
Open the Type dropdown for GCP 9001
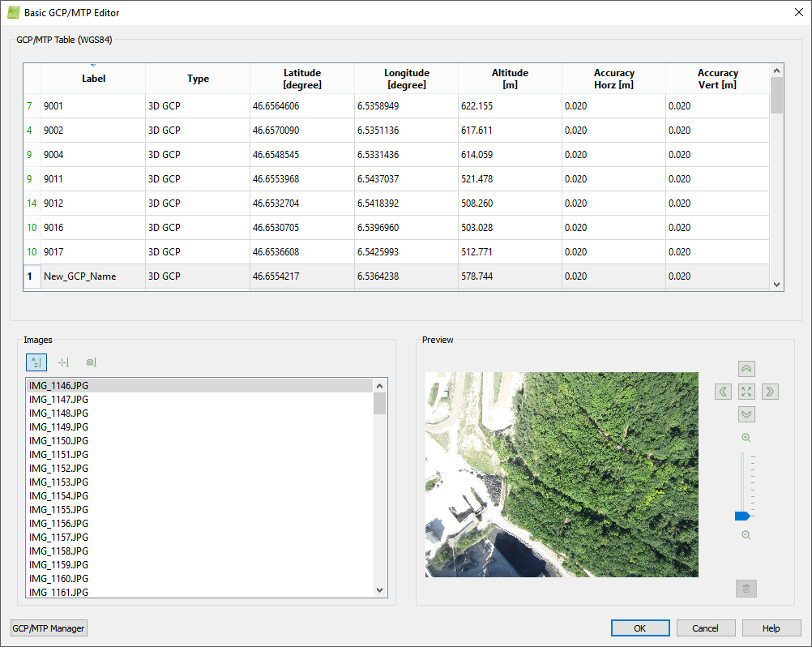[x=197, y=105]
